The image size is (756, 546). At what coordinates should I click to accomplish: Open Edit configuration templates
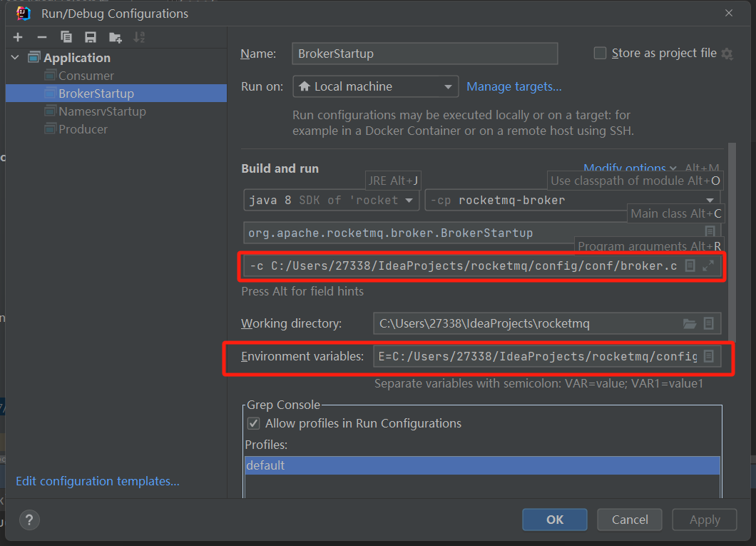(98, 481)
